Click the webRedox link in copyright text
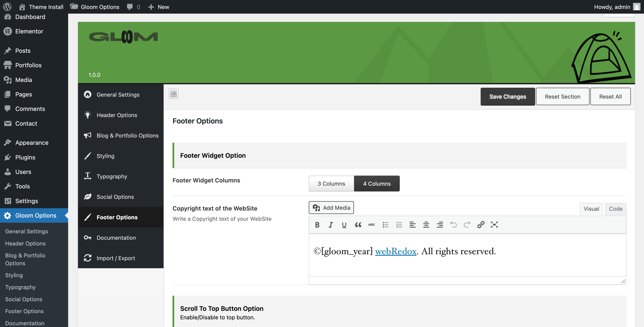This screenshot has height=327, width=644. 396,251
